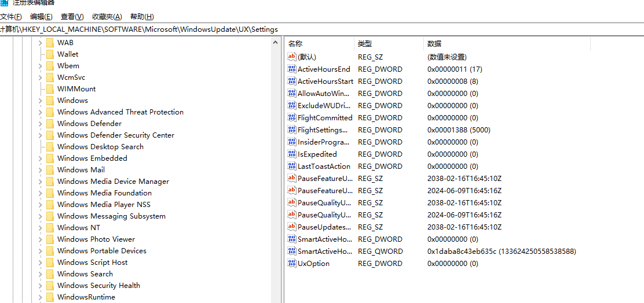
Task: Expand the WAB key chevron
Action: [x=40, y=42]
